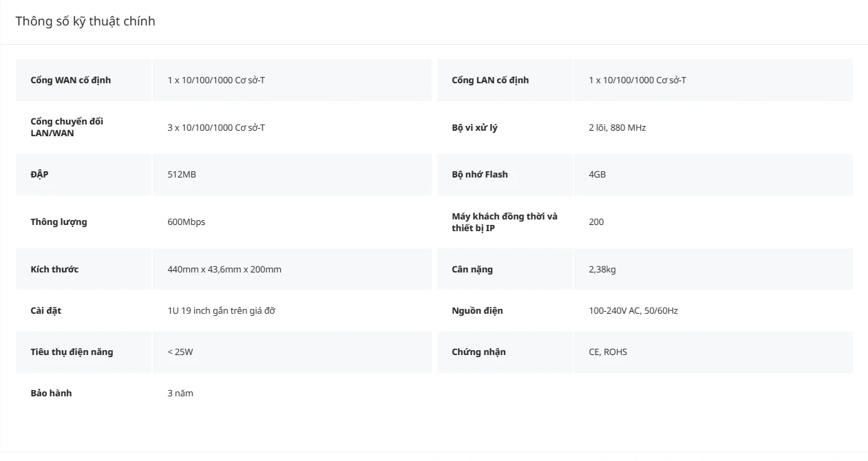Select the "Cổng chuyển đổi LAN/WAN" label
Screen dimensions: 868x461
pyautogui.click(x=67, y=127)
